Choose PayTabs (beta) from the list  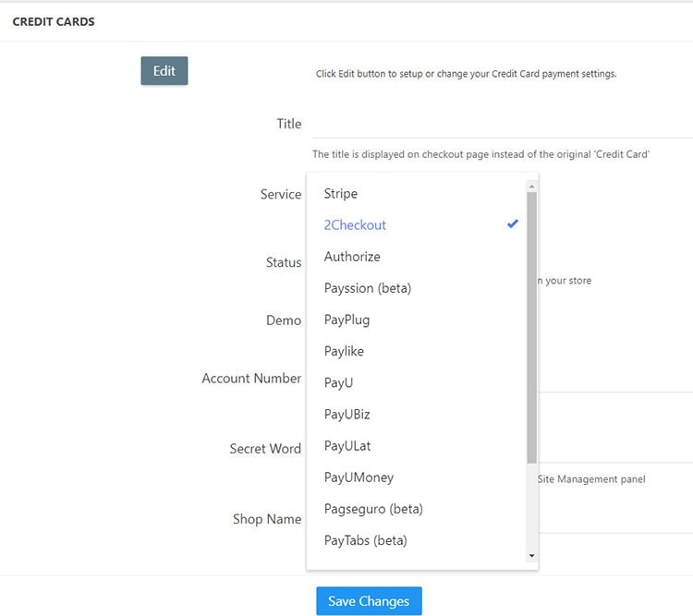[x=418, y=540]
